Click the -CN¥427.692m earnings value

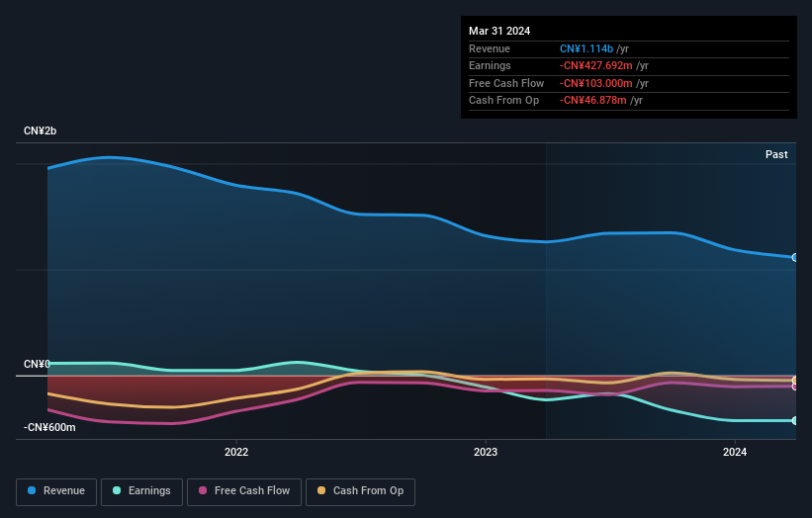[595, 65]
